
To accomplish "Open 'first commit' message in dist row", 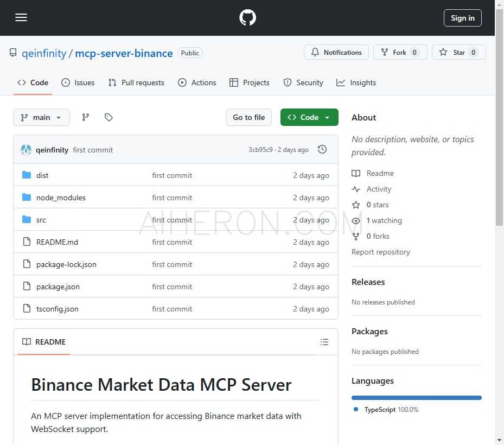I will (x=172, y=175).
